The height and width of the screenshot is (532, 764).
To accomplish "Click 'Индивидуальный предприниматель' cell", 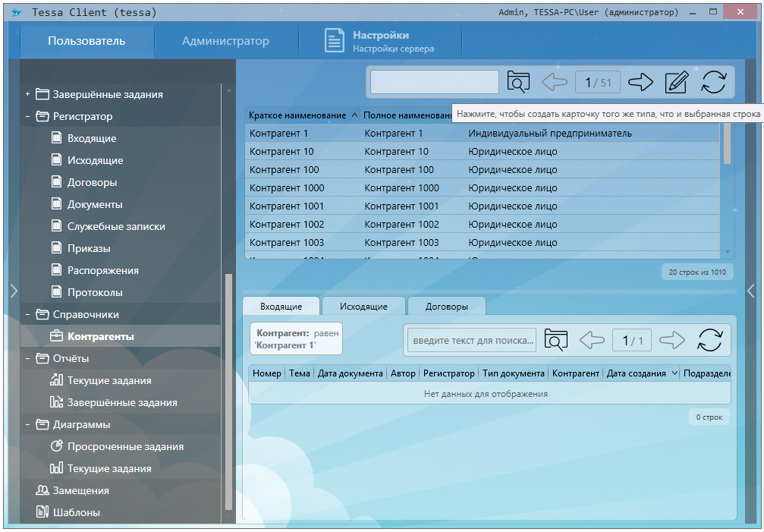I will coord(550,133).
